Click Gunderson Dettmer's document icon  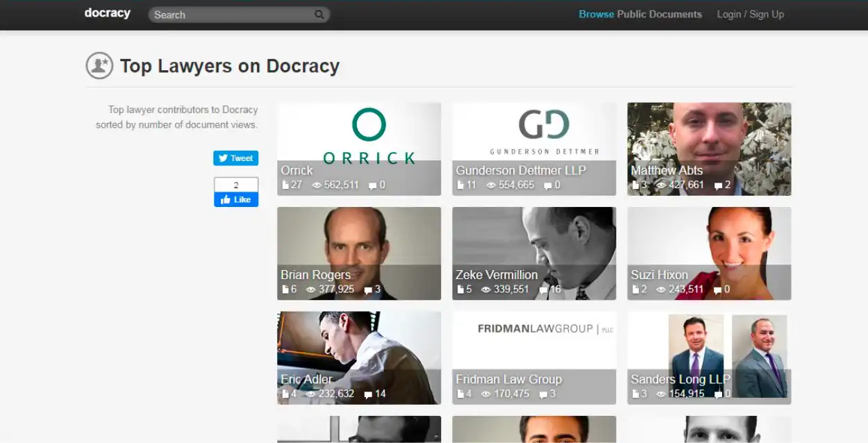pos(460,185)
